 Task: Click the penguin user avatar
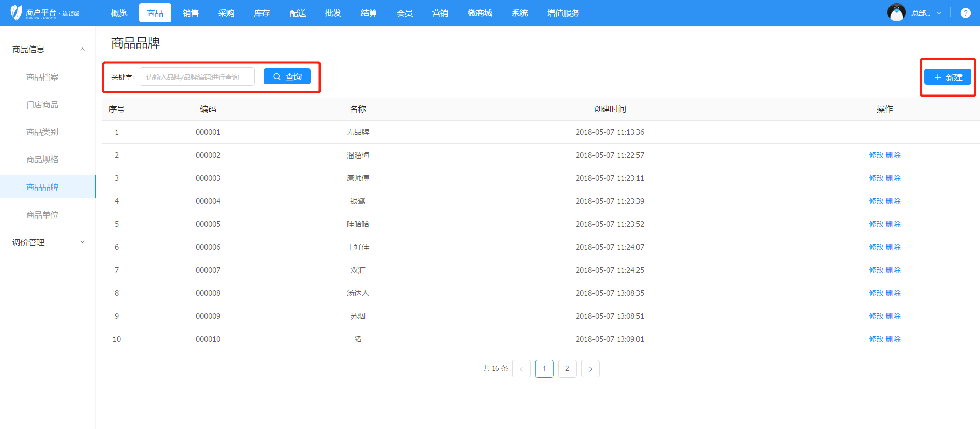point(896,13)
